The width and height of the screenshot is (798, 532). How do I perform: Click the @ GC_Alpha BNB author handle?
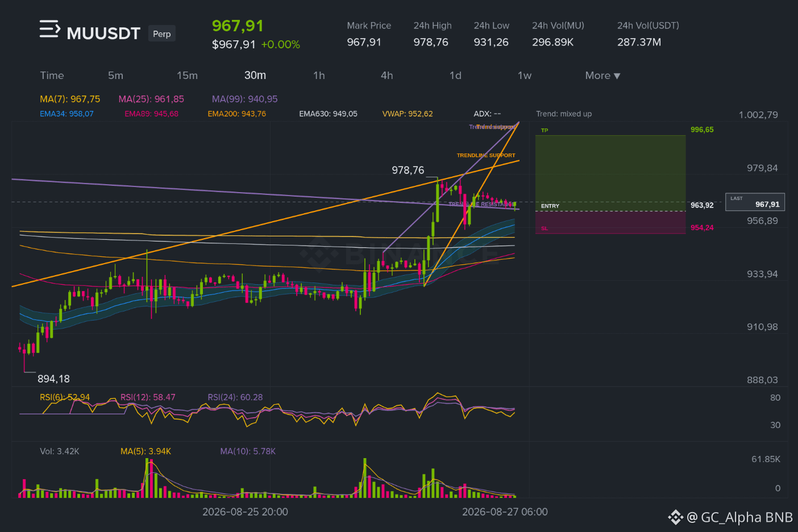point(739,517)
